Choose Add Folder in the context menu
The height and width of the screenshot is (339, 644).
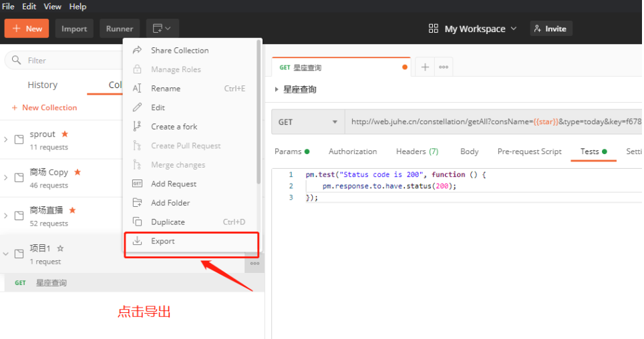(x=191, y=203)
